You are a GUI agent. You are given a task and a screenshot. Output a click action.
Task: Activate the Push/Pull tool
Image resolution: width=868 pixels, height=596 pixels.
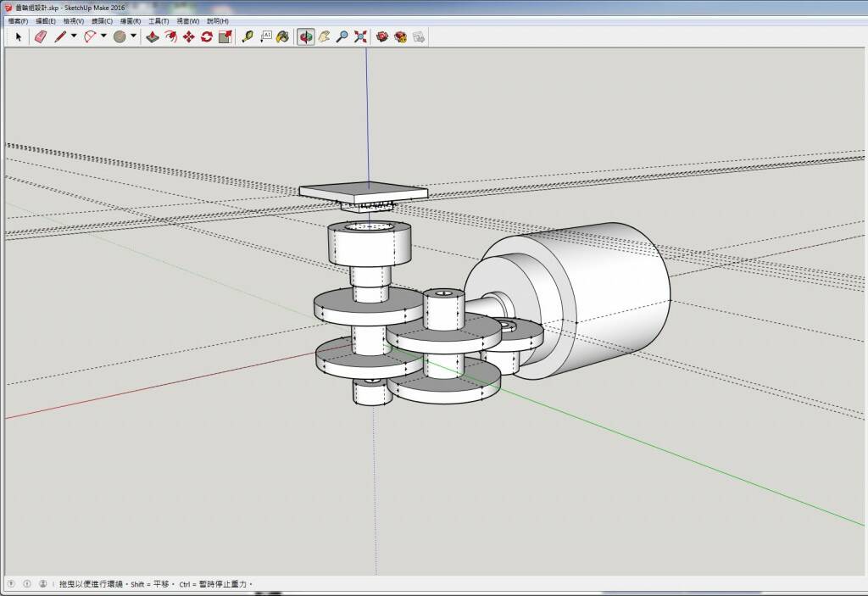(x=153, y=37)
